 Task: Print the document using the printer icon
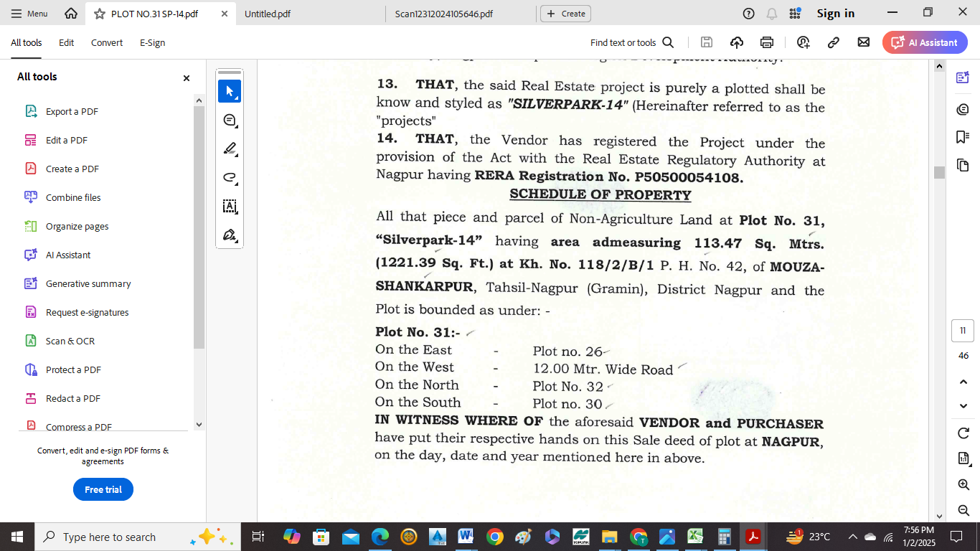pyautogui.click(x=767, y=42)
